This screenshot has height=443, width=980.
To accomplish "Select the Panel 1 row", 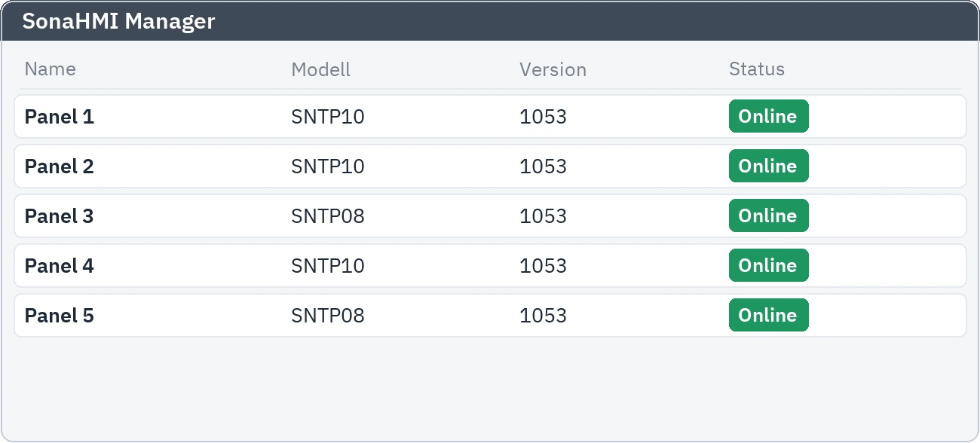I will click(490, 117).
